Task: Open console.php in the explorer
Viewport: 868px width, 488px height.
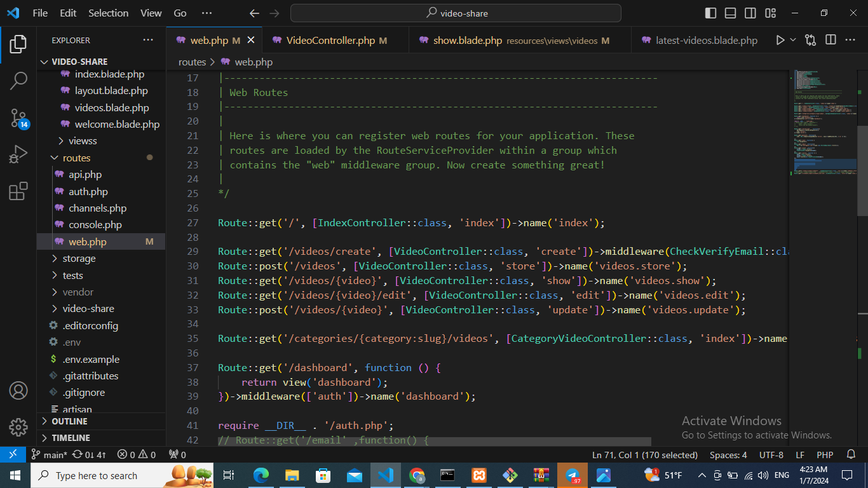Action: click(102, 225)
